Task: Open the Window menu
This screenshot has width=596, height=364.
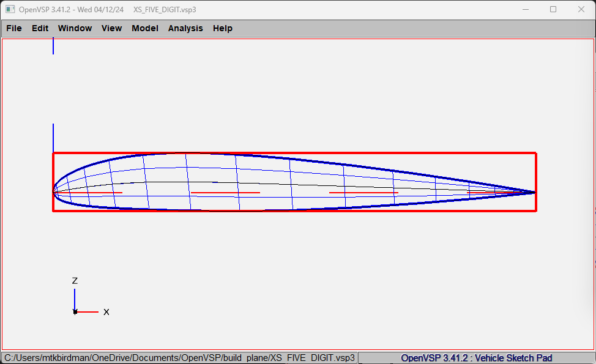Action: (75, 28)
